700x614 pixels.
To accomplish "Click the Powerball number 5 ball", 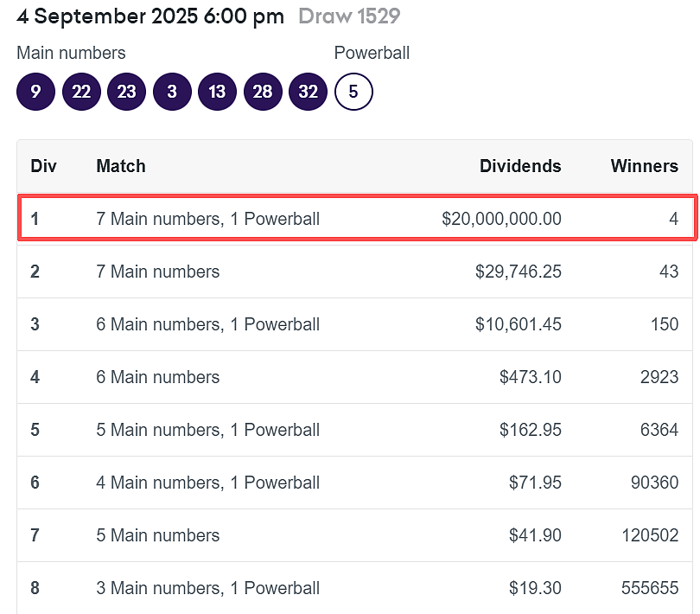I will 353,92.
